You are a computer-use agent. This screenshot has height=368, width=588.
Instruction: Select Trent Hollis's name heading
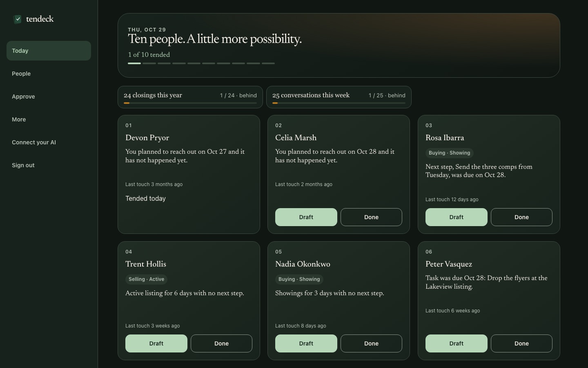pos(146,264)
